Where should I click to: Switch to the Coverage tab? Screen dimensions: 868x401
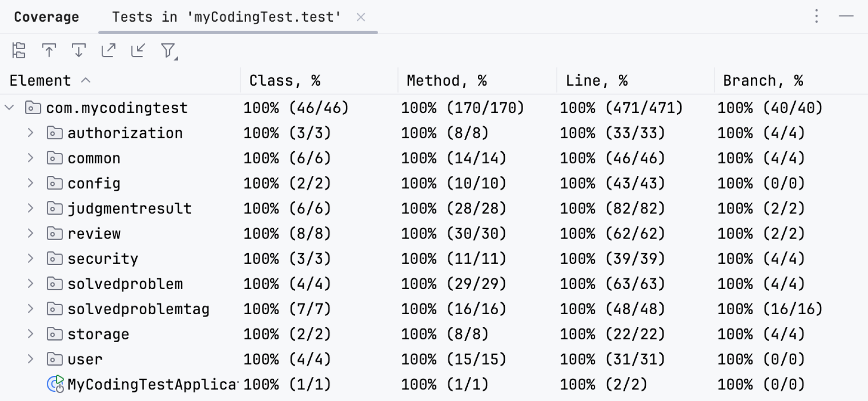tap(46, 17)
